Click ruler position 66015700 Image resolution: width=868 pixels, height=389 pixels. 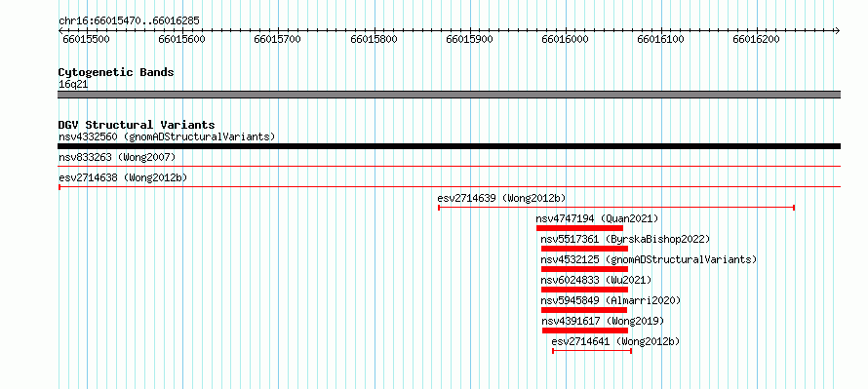point(277,39)
